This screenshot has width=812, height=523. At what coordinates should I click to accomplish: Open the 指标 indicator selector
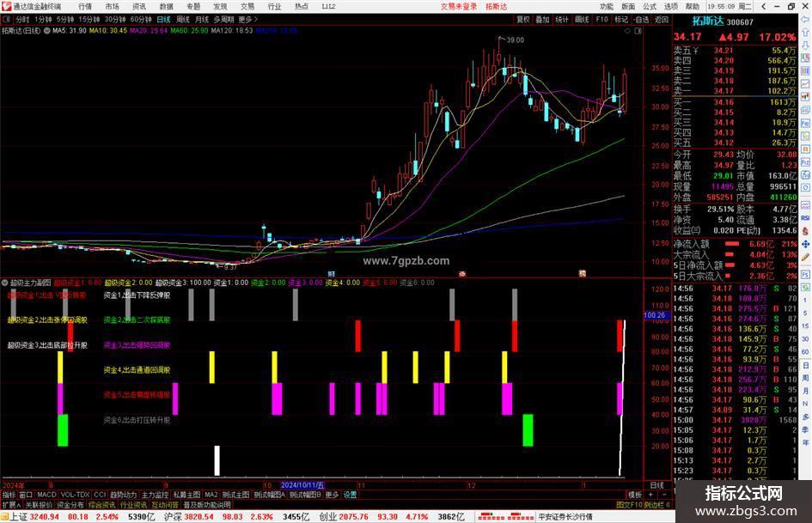click(x=9, y=495)
